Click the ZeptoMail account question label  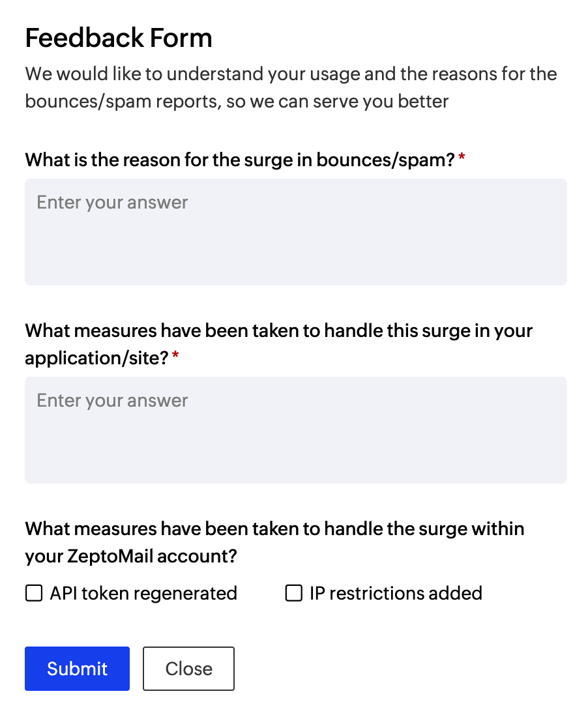click(x=274, y=542)
